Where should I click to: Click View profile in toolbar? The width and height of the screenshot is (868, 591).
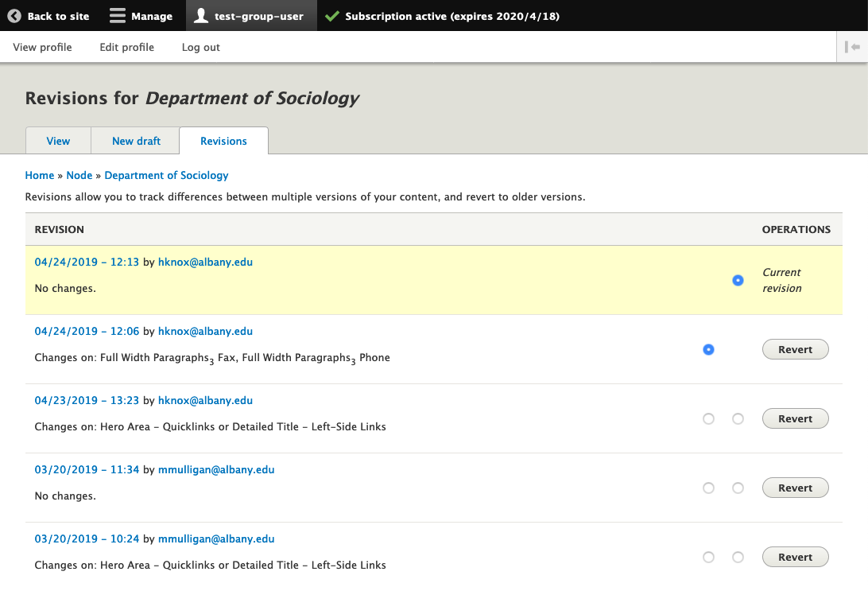pyautogui.click(x=42, y=47)
